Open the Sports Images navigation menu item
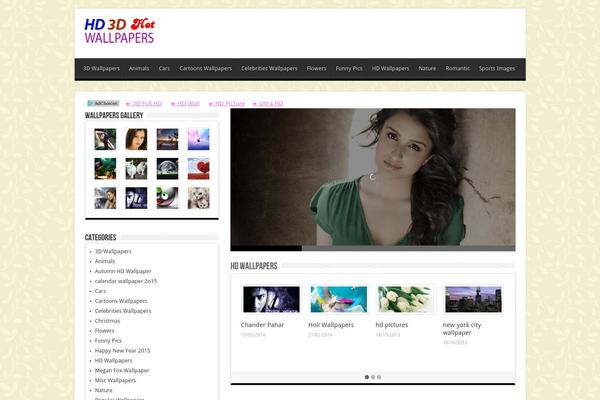The image size is (600, 400). coord(497,69)
